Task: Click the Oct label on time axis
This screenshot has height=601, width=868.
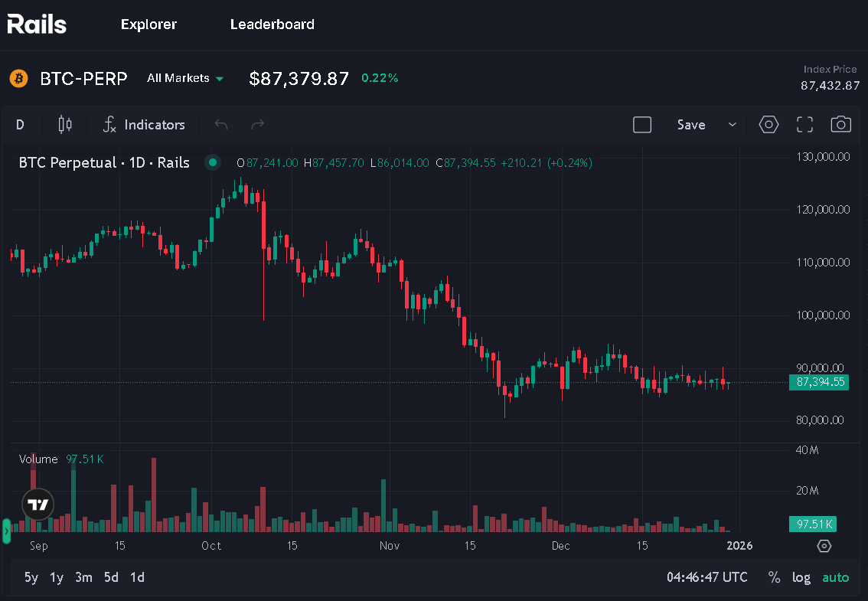Action: (211, 546)
